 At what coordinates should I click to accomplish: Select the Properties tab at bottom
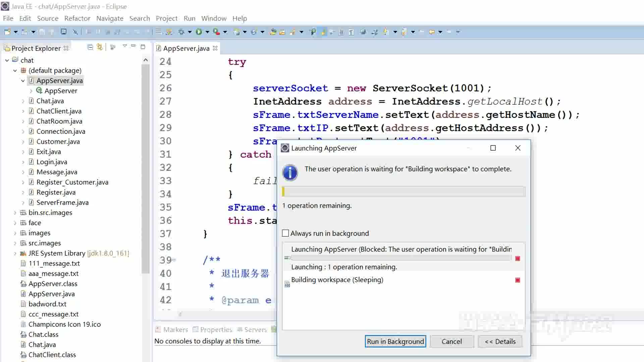coord(216,329)
